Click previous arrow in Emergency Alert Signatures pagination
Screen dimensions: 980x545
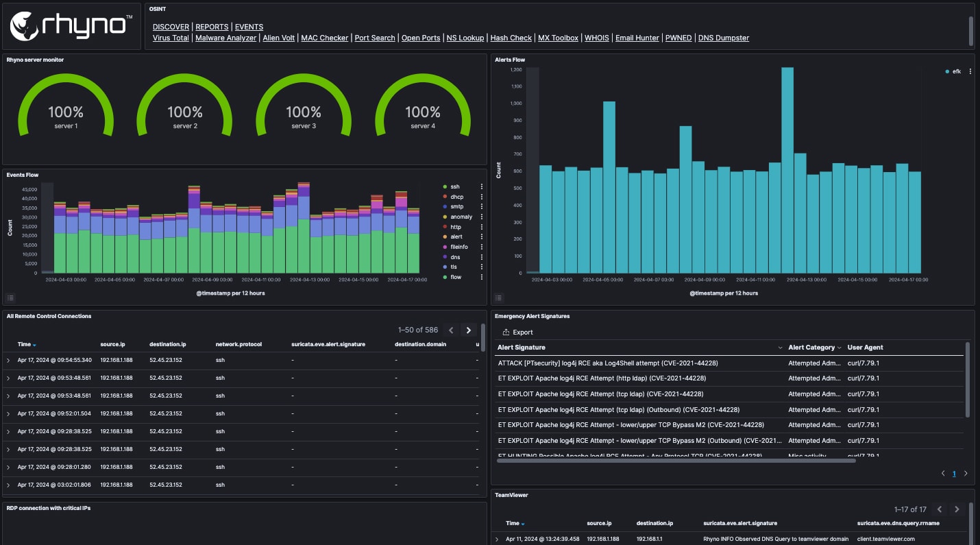pyautogui.click(x=943, y=473)
